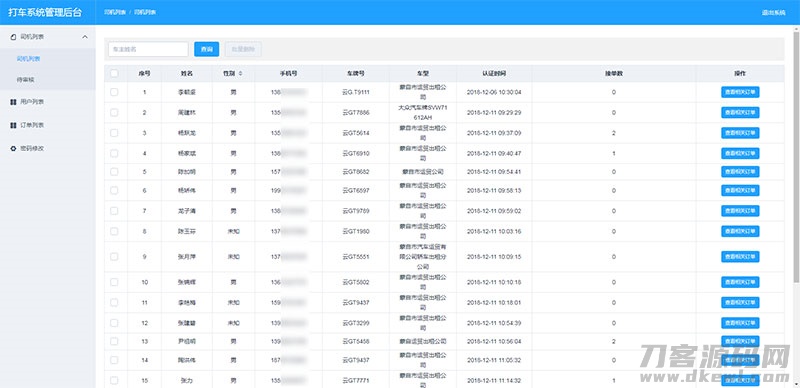800x388 pixels.
Task: Check the checkbox for row 1
Action: coord(114,92)
